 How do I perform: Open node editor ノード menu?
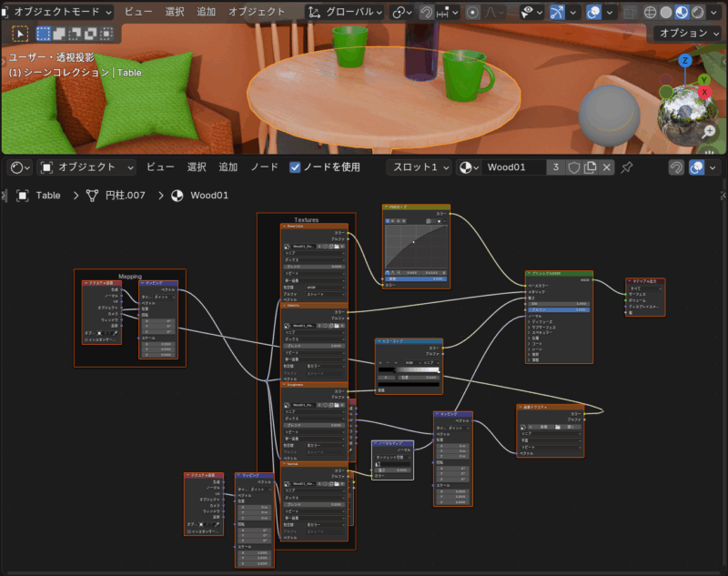[x=264, y=167]
